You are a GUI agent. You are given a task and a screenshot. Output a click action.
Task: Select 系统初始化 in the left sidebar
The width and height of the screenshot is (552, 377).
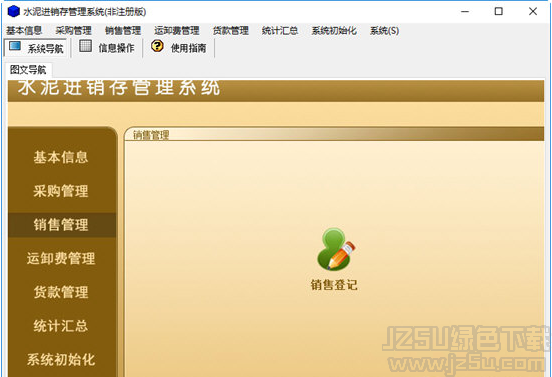61,360
